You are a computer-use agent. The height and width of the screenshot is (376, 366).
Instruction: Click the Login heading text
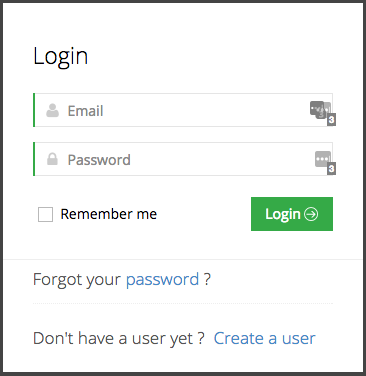[x=61, y=57]
